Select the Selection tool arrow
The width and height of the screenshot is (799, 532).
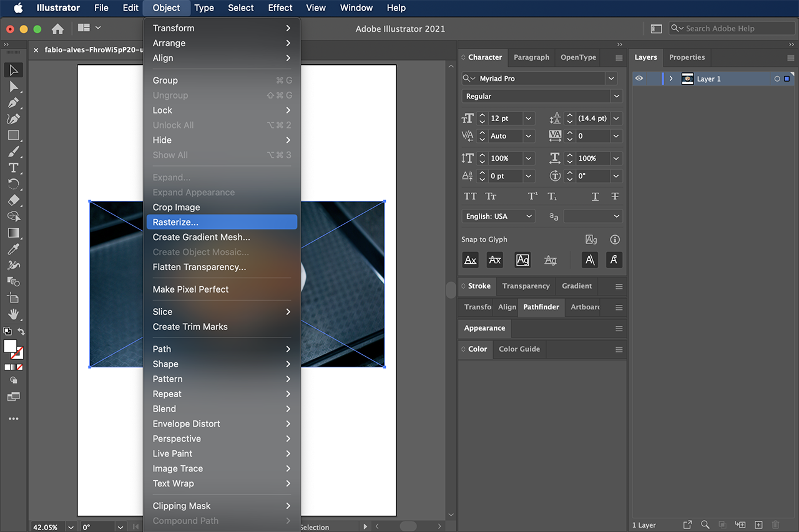(x=14, y=70)
